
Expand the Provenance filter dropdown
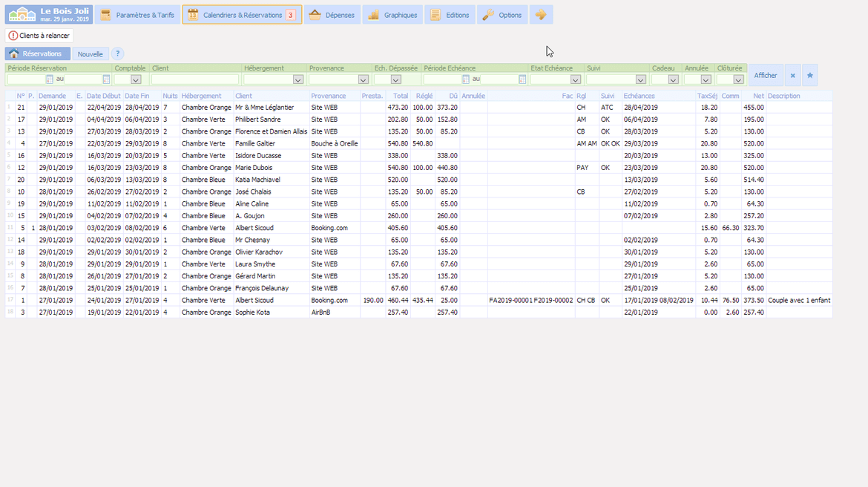363,79
